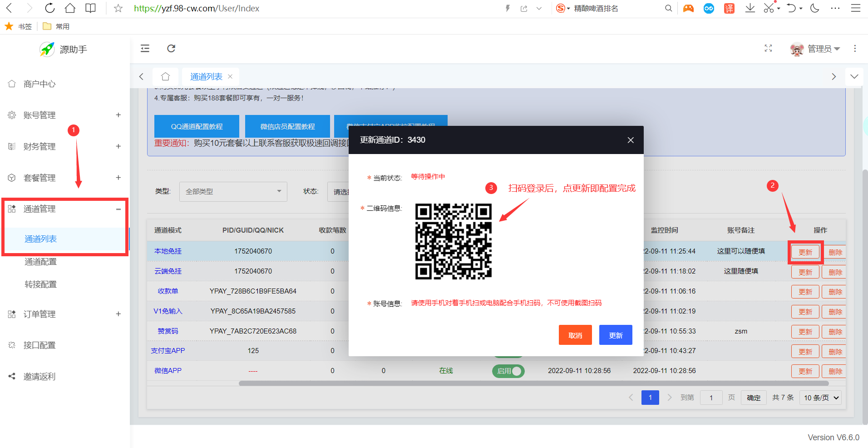Open browser hamburger main menu
This screenshot has width=868, height=448.
point(856,8)
